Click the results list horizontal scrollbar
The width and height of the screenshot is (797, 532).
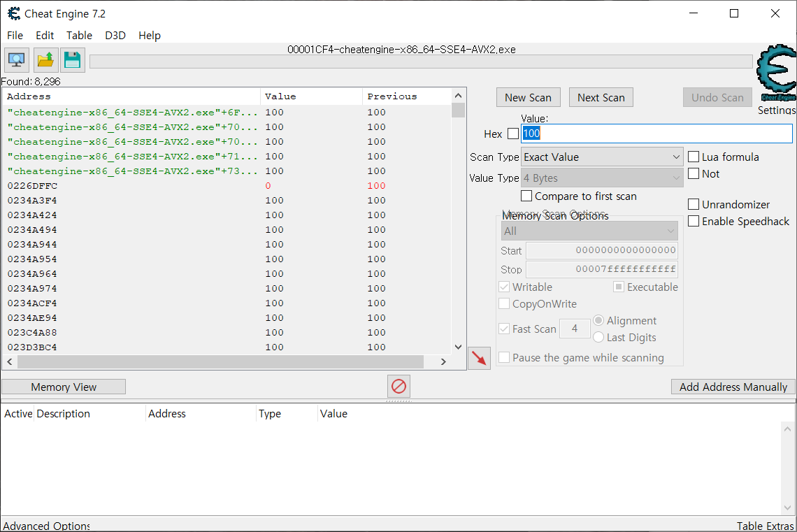tap(221, 362)
